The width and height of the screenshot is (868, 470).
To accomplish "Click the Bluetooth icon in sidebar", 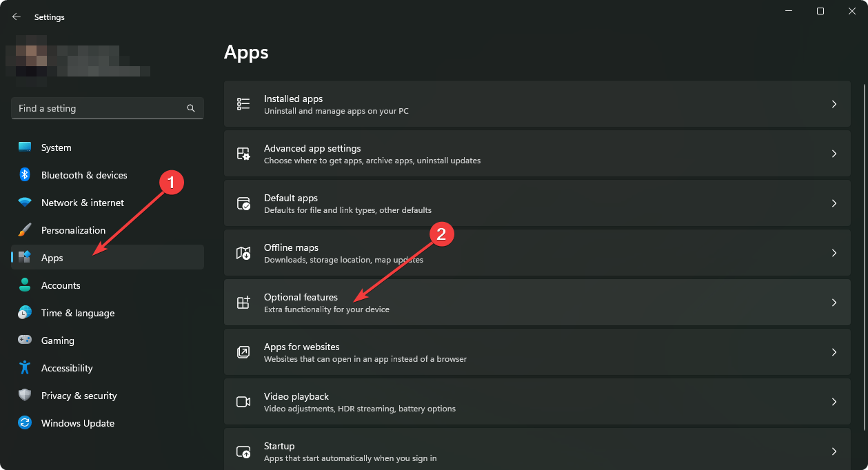I will (25, 175).
